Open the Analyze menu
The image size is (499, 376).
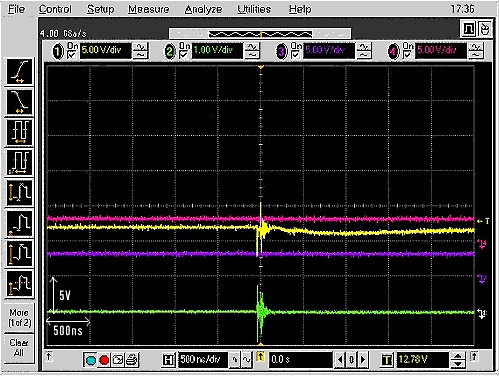203,9
